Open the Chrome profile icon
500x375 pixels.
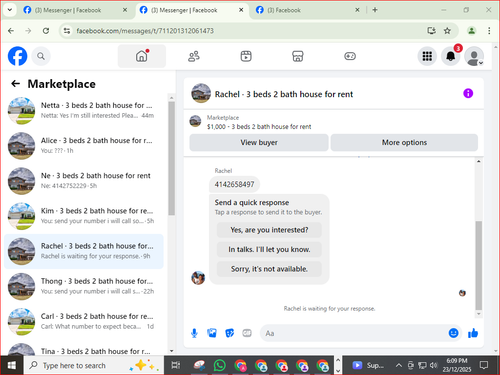(x=471, y=31)
